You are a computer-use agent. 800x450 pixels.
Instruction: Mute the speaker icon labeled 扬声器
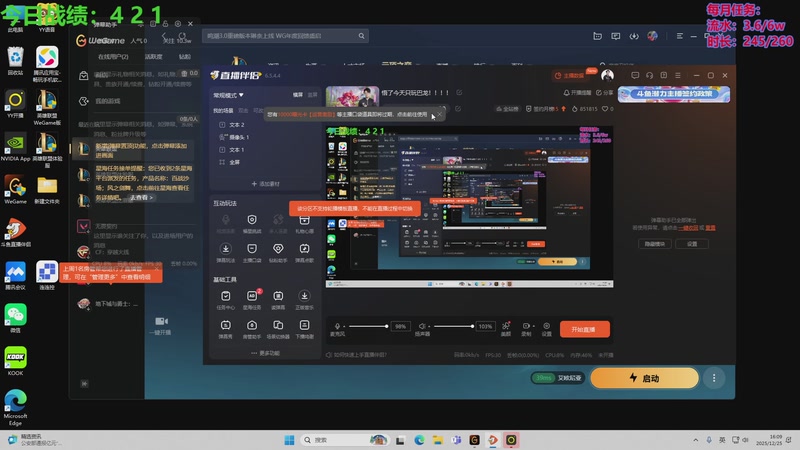pos(422,326)
